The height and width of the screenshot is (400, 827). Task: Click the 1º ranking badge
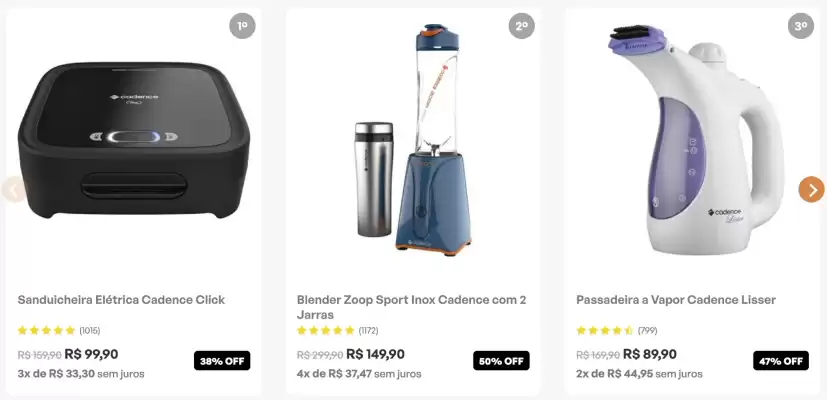[242, 26]
